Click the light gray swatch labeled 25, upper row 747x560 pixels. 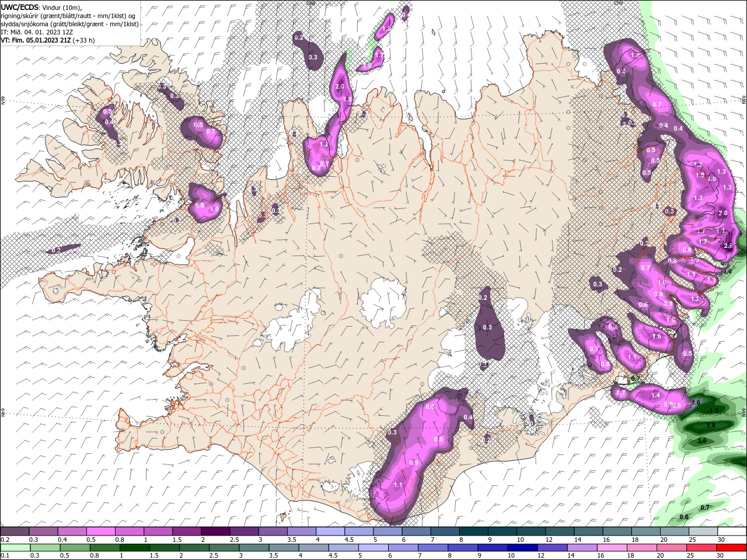coord(703,531)
